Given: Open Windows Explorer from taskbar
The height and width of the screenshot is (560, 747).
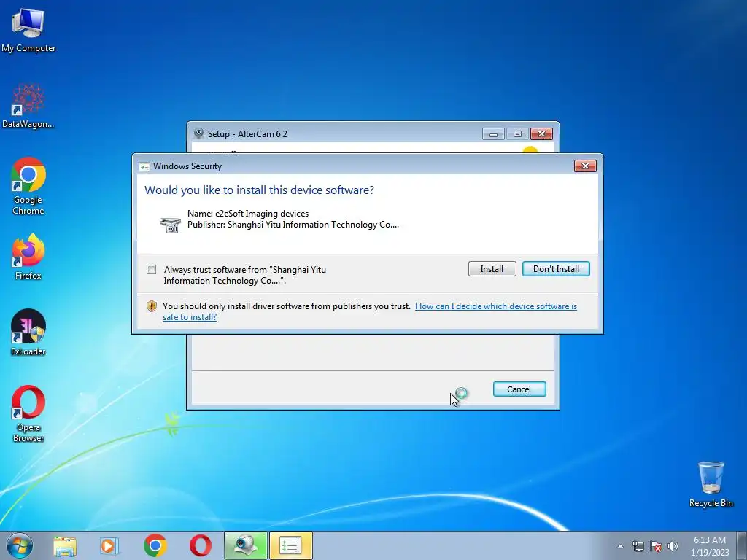Looking at the screenshot, I should [x=65, y=545].
